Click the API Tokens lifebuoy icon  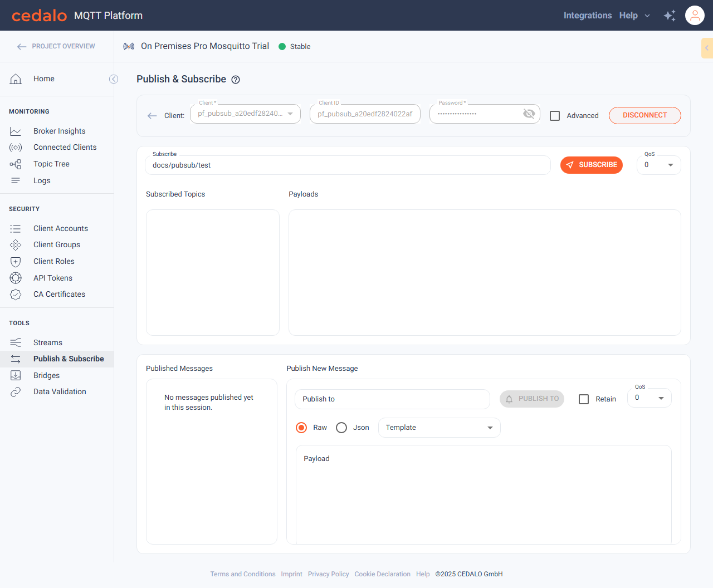(16, 278)
